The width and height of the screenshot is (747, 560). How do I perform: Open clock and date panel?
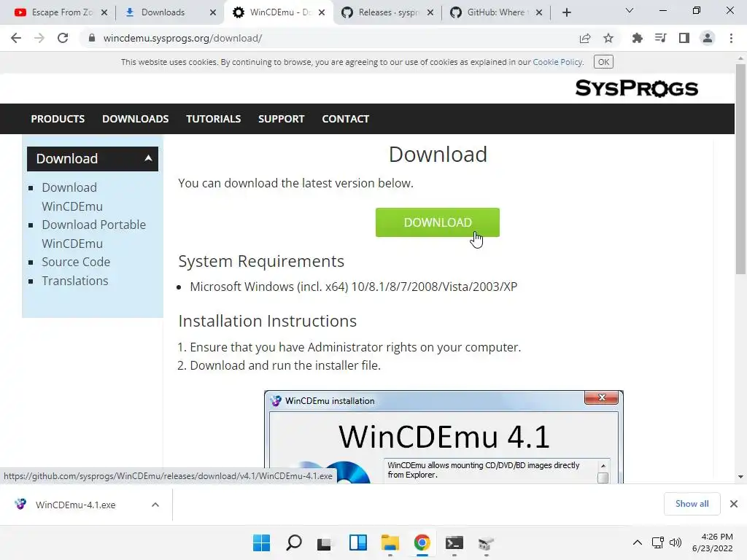coord(713,542)
